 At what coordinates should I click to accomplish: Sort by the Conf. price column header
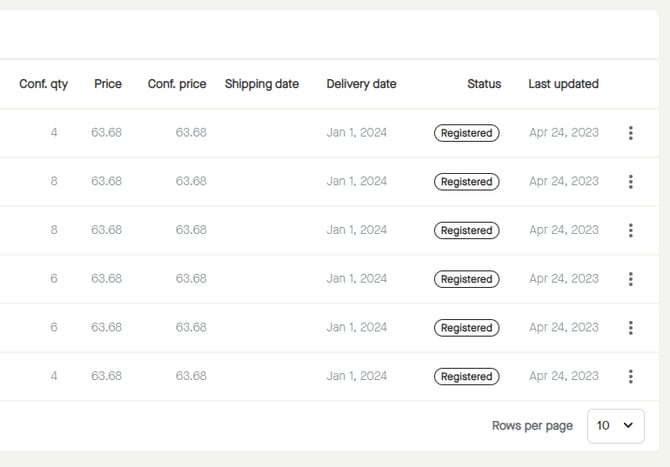click(177, 84)
